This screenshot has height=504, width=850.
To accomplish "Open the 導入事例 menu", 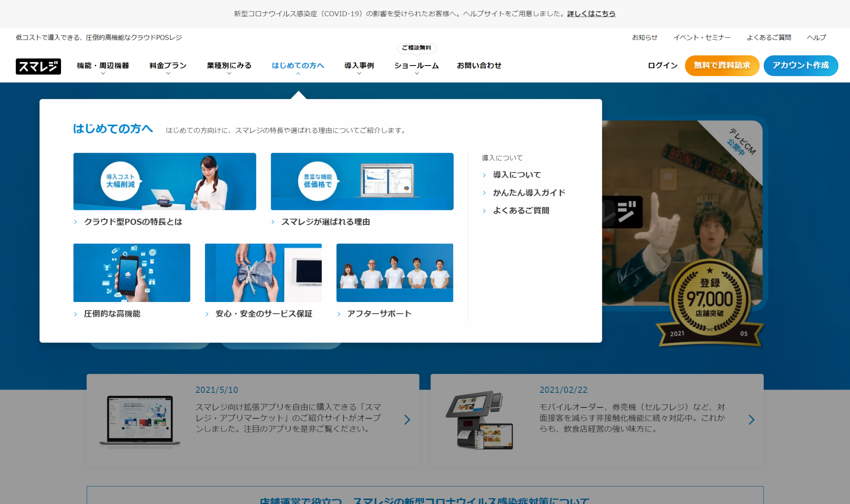I will click(x=359, y=66).
